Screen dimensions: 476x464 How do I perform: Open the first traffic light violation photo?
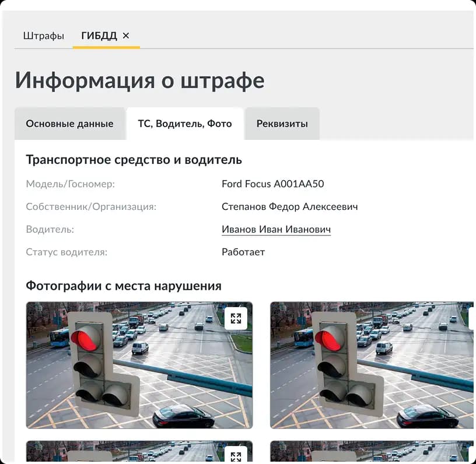[x=139, y=365]
